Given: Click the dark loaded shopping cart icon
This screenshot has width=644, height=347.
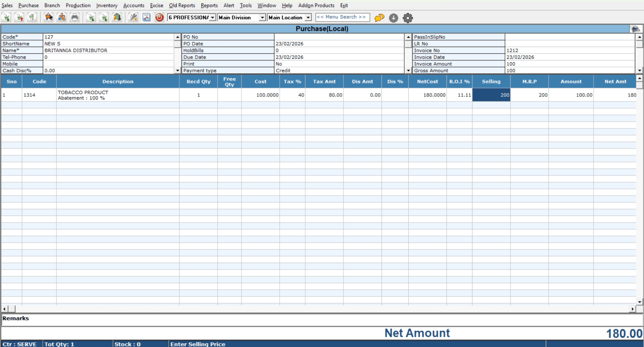Looking at the screenshot, I should pyautogui.click(x=49, y=17).
